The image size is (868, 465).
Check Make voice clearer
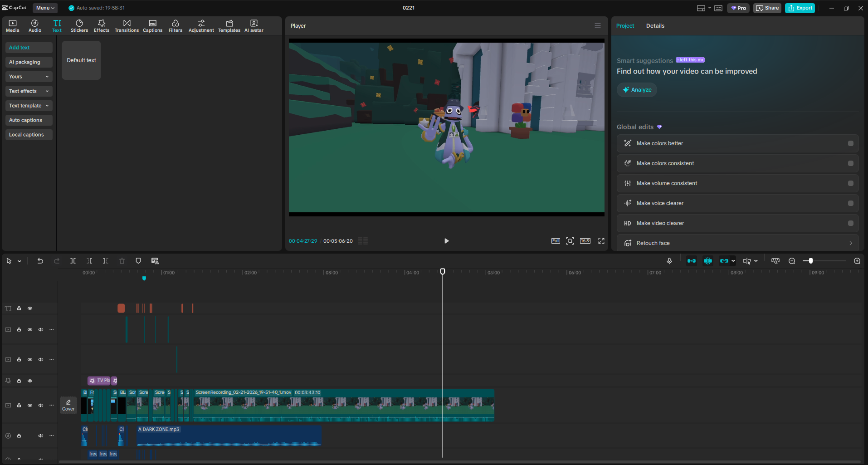coord(851,203)
